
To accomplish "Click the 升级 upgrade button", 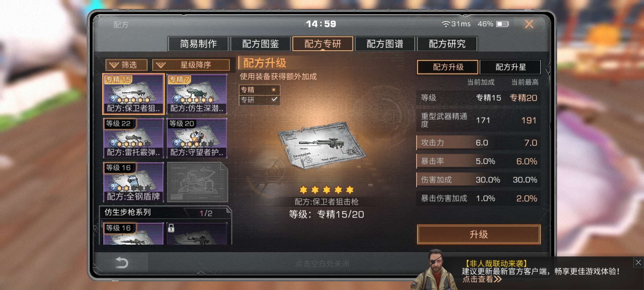I will (479, 234).
